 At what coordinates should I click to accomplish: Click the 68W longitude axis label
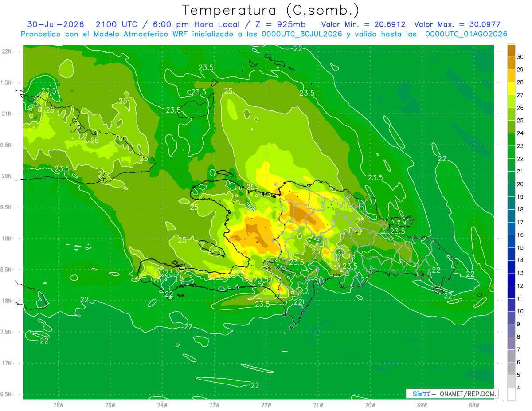[473, 405]
